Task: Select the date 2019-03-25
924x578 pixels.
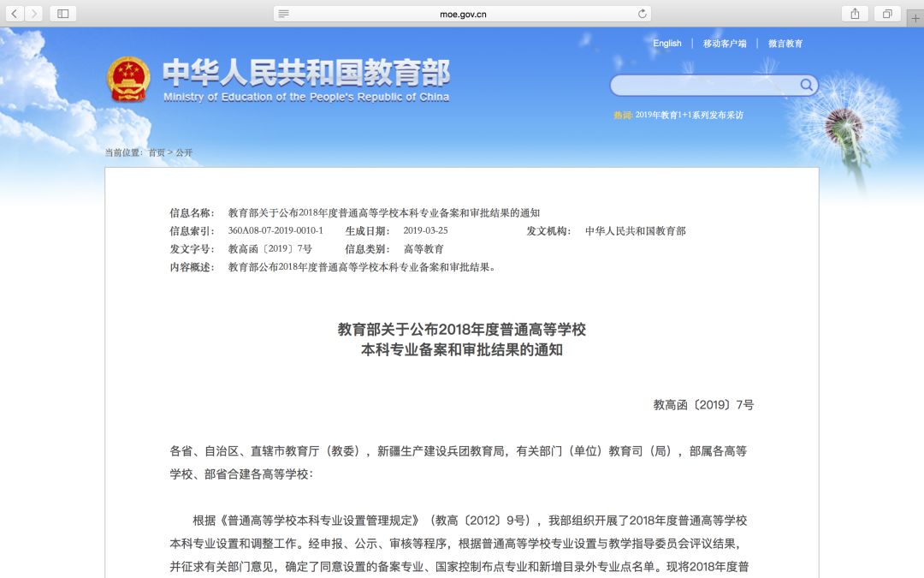Action: pos(425,230)
